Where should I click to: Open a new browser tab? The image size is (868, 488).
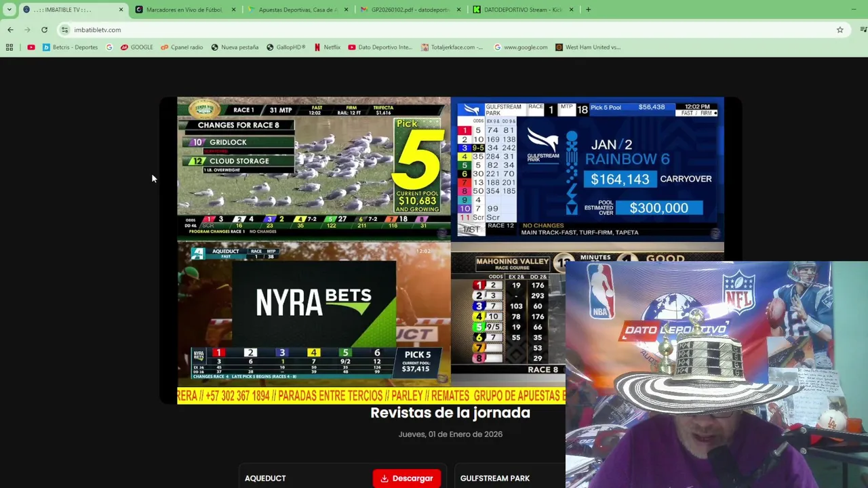tap(588, 9)
